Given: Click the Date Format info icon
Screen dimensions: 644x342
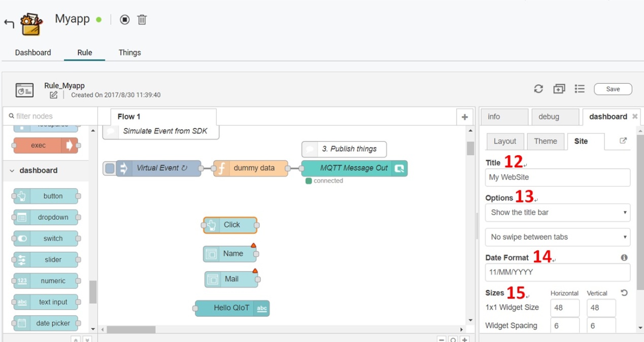Looking at the screenshot, I should [x=624, y=258].
